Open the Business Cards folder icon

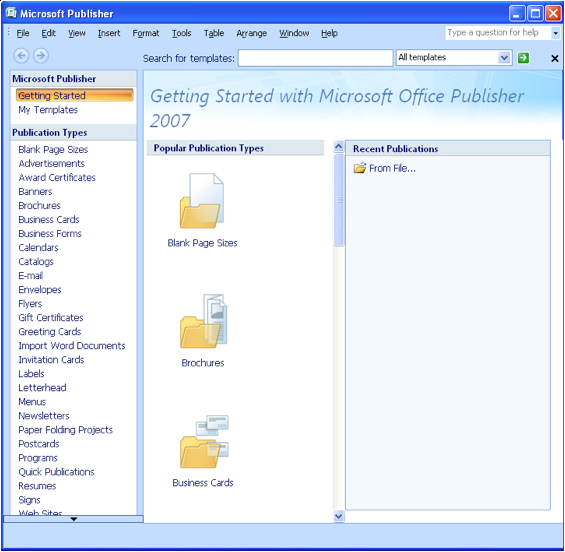[204, 441]
